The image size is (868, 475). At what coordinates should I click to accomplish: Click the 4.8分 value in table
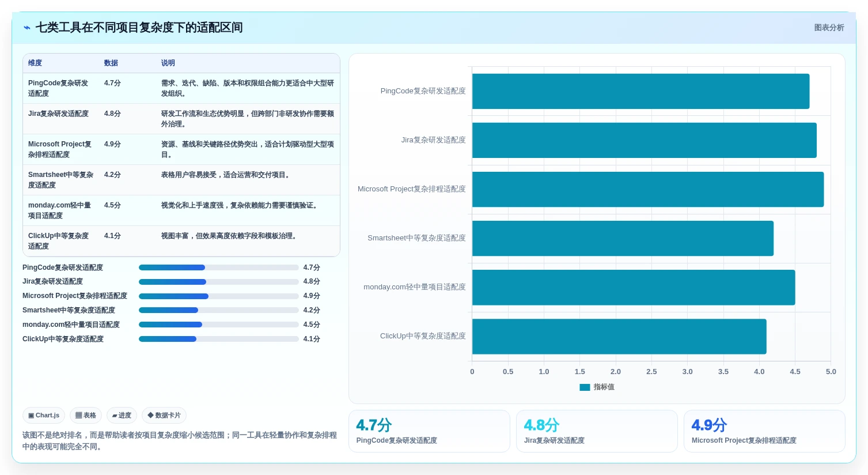(113, 114)
